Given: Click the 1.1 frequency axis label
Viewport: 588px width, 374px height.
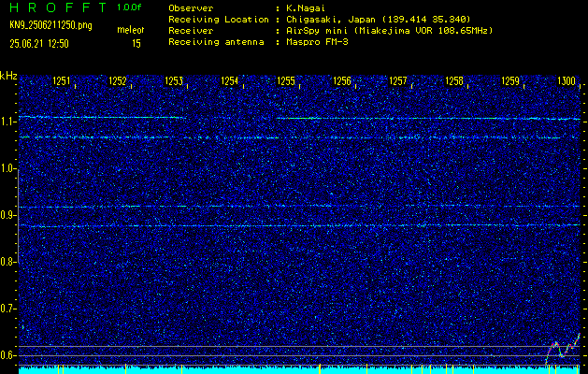Looking at the screenshot, I should (7, 122).
